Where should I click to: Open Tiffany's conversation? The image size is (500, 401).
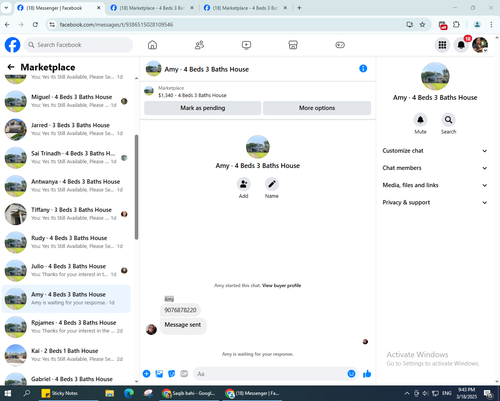coord(66,214)
